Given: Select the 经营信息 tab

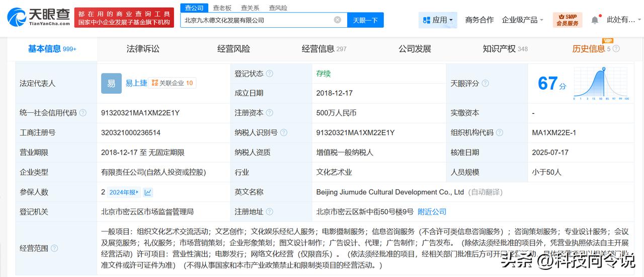Looking at the screenshot, I should pyautogui.click(x=324, y=49).
